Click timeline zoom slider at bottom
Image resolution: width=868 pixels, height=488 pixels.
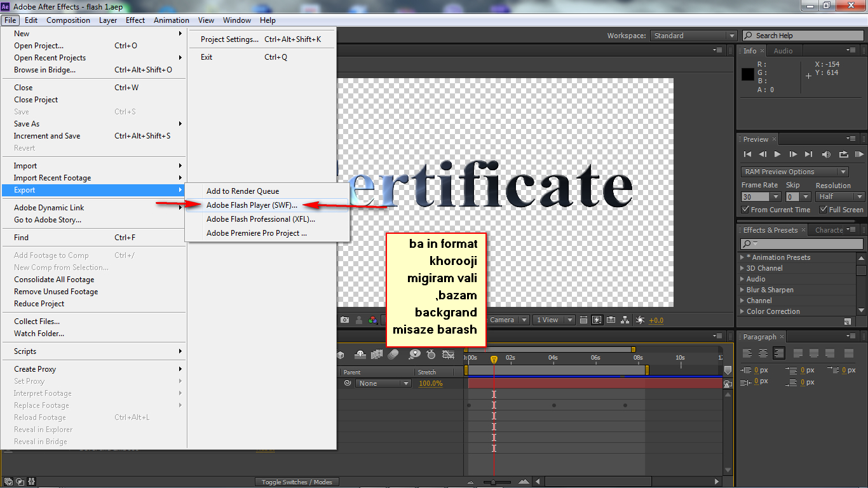(493, 482)
